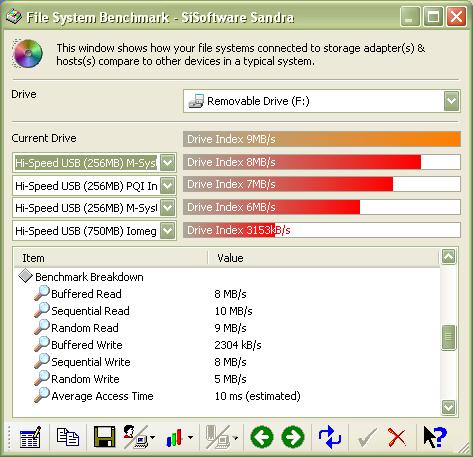473x457 pixels.
Task: Click the Drive Index 7MB/s bar
Action: click(x=322, y=184)
